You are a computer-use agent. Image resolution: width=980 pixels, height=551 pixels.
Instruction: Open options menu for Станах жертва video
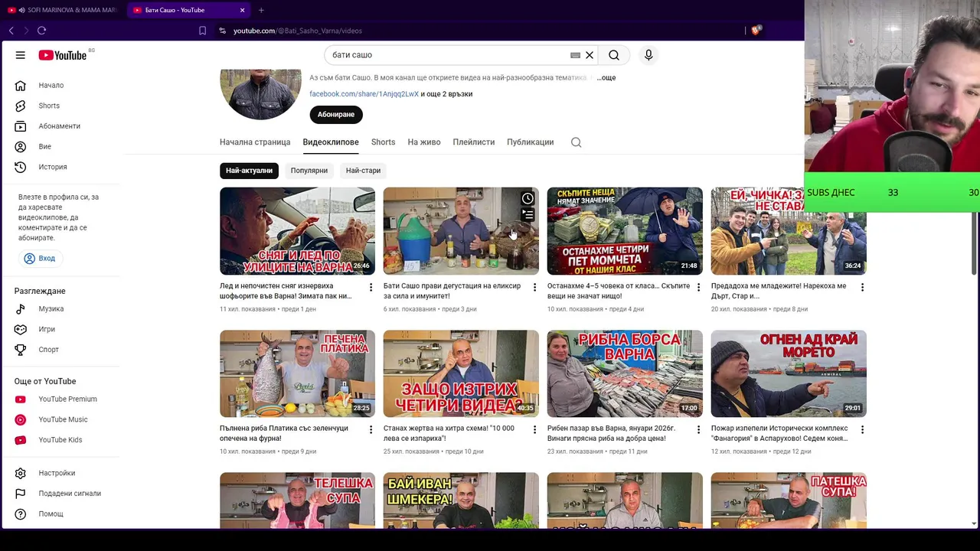pyautogui.click(x=534, y=429)
